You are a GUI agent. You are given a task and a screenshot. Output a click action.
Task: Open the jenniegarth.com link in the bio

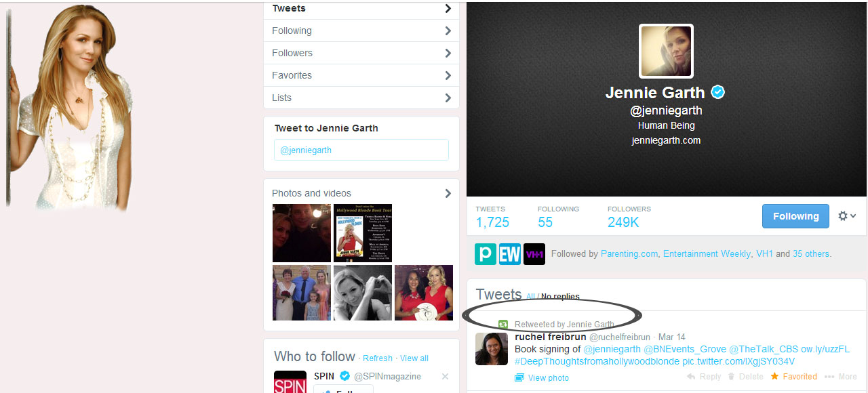[x=666, y=140]
